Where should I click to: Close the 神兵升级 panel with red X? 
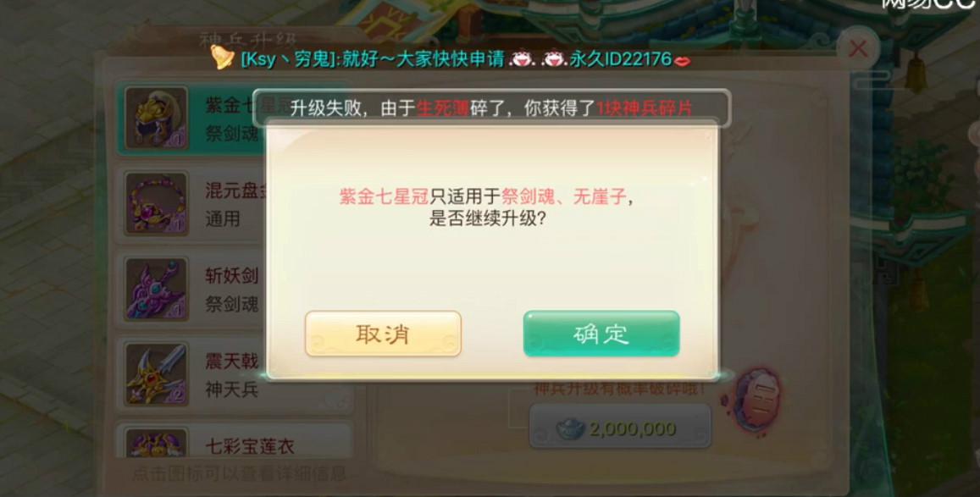[858, 48]
